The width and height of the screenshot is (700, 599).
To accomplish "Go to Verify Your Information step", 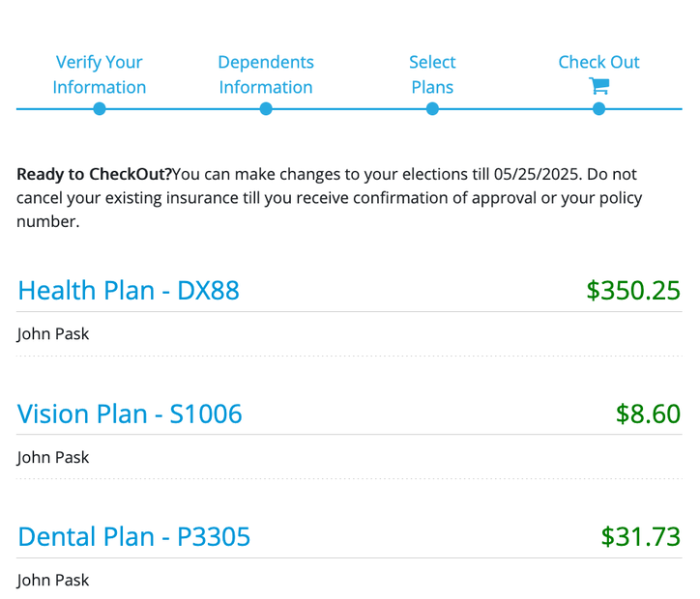I will coord(100,74).
